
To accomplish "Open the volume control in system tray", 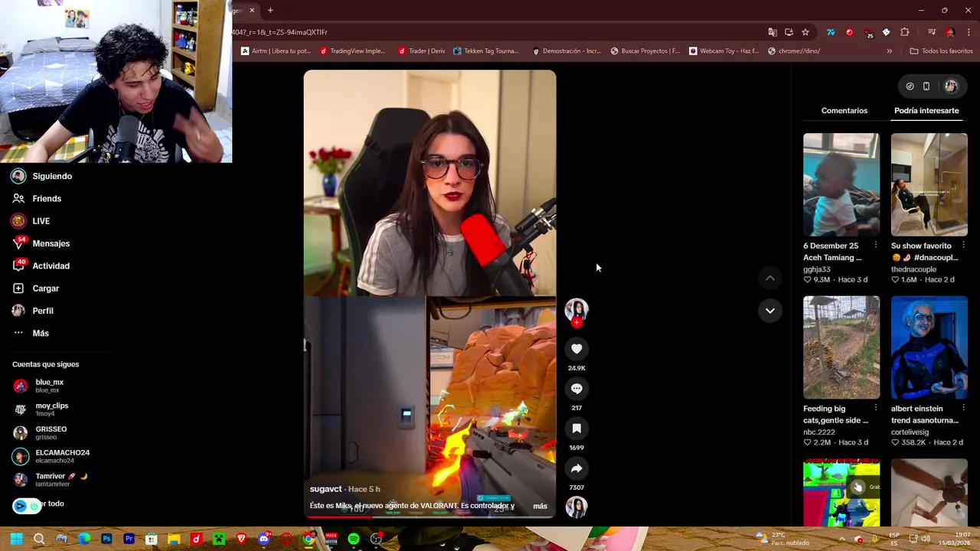I will tap(925, 539).
